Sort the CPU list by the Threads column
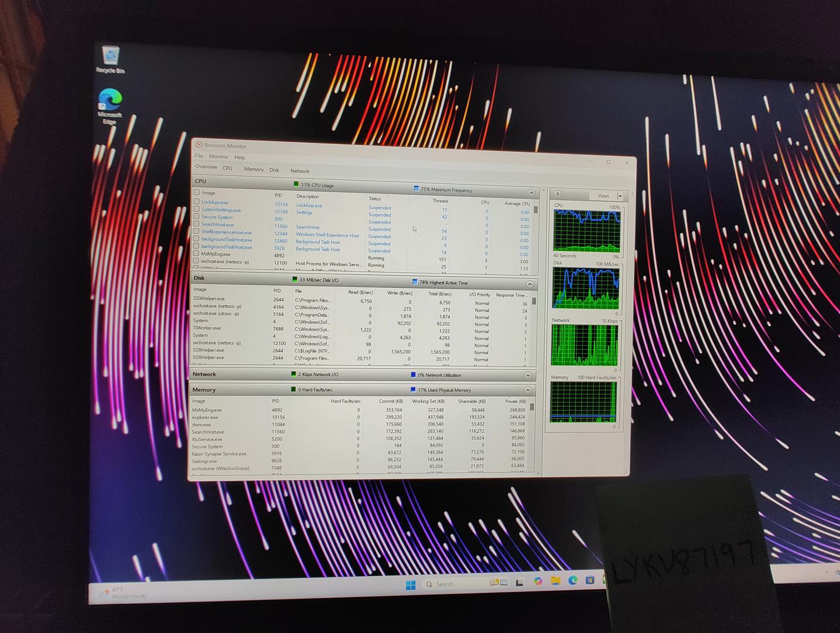Viewport: 840px width, 633px height. point(440,200)
